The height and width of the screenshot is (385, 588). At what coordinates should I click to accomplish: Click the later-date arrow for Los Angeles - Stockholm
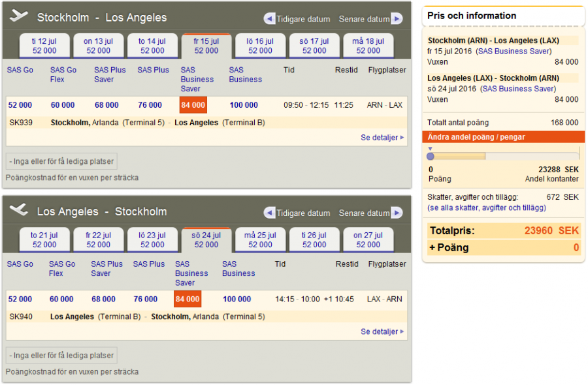tap(397, 213)
